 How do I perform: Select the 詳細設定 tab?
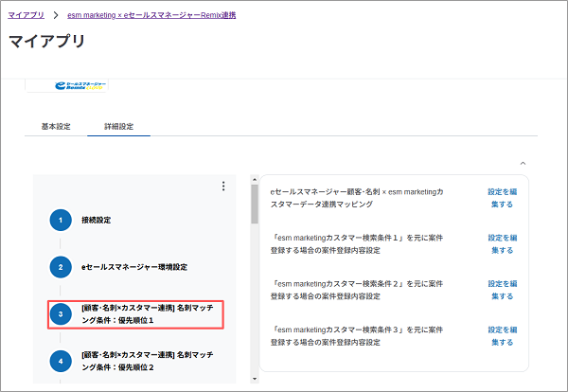(118, 126)
